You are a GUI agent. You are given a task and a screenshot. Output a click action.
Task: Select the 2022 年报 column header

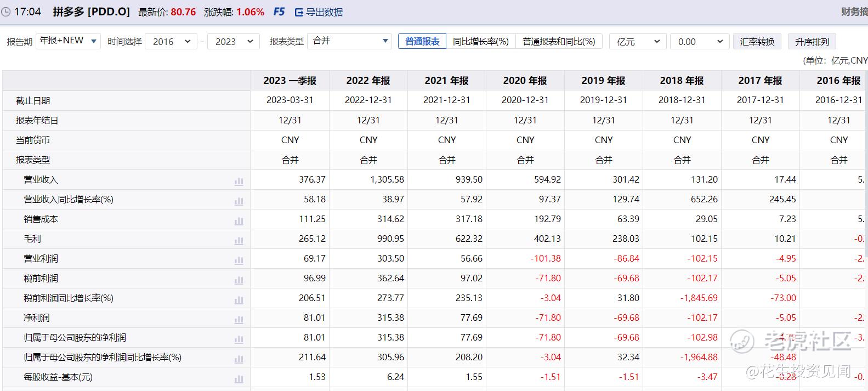(368, 81)
